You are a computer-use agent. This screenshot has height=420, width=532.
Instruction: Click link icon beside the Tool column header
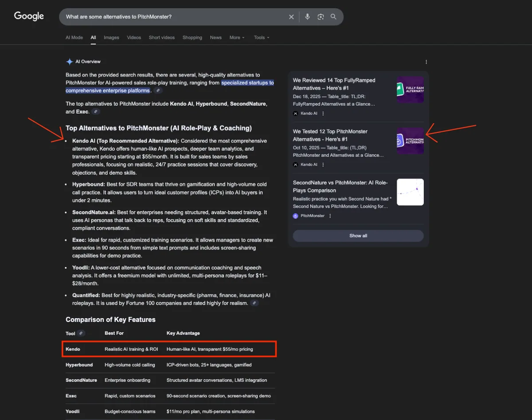81,333
